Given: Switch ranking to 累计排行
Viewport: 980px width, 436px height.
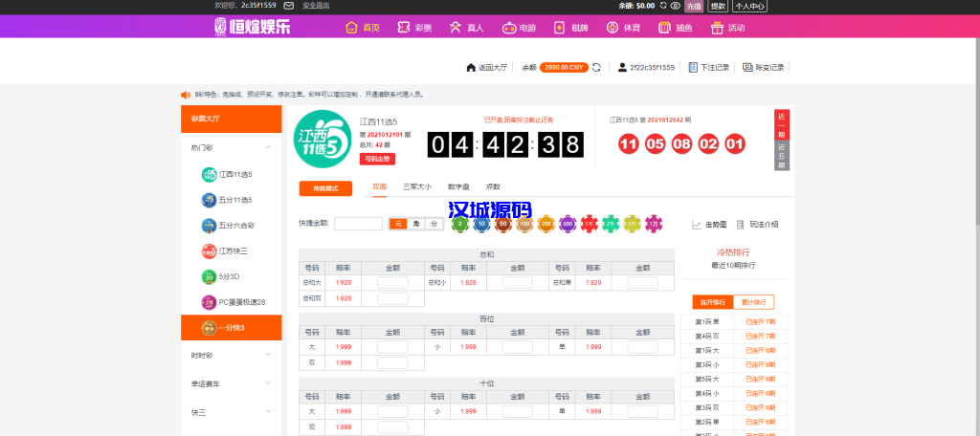Looking at the screenshot, I should pyautogui.click(x=753, y=302).
